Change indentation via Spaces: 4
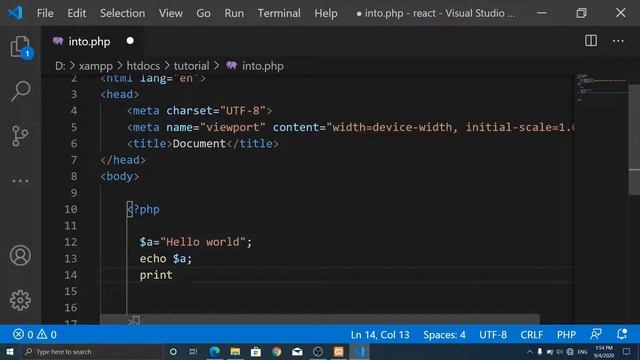This screenshot has height=360, width=640. coord(444,335)
